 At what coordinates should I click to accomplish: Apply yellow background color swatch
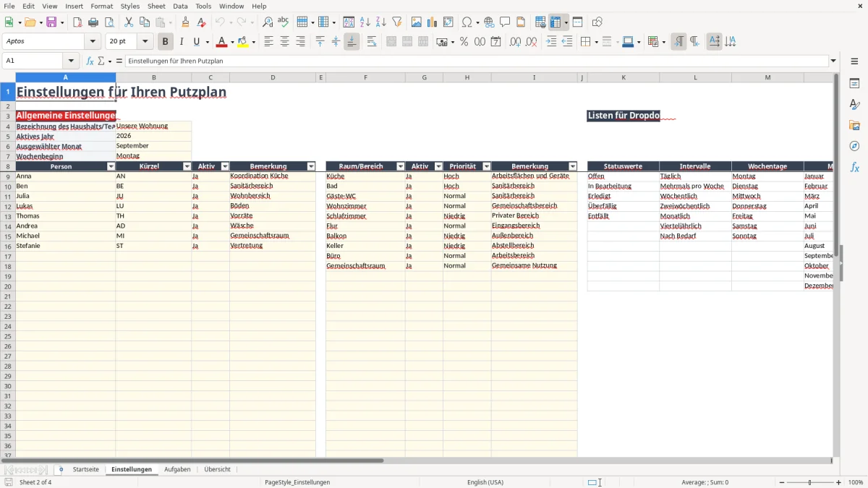243,42
